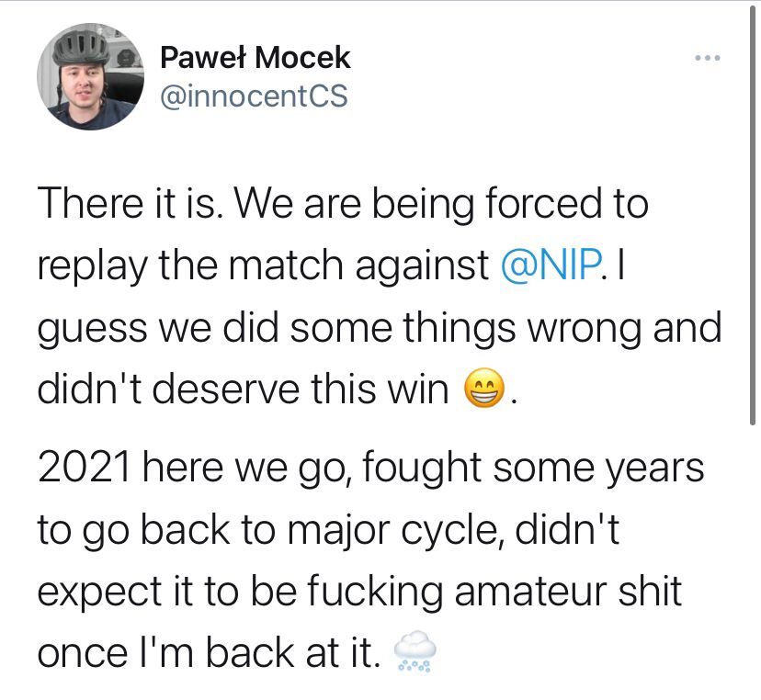Image resolution: width=761 pixels, height=700 pixels.
Task: Open Paweł Mocek's profile picture
Action: 90,76
